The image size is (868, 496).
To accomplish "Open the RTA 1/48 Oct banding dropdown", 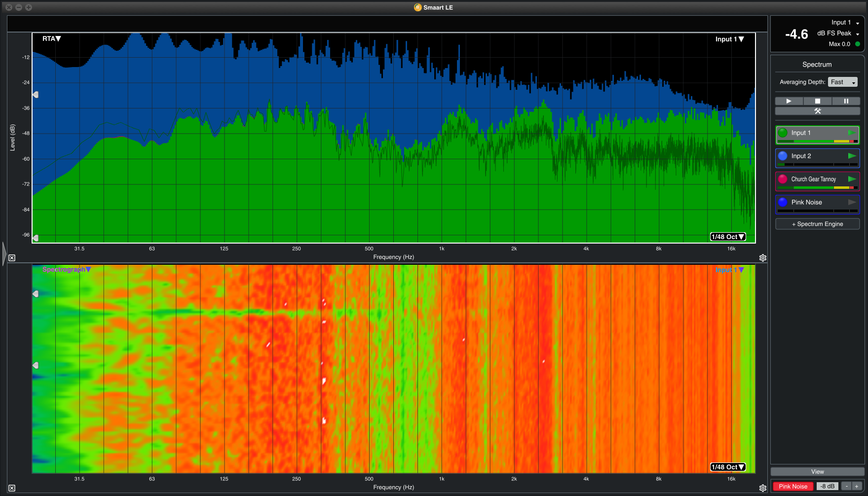I will [x=728, y=237].
